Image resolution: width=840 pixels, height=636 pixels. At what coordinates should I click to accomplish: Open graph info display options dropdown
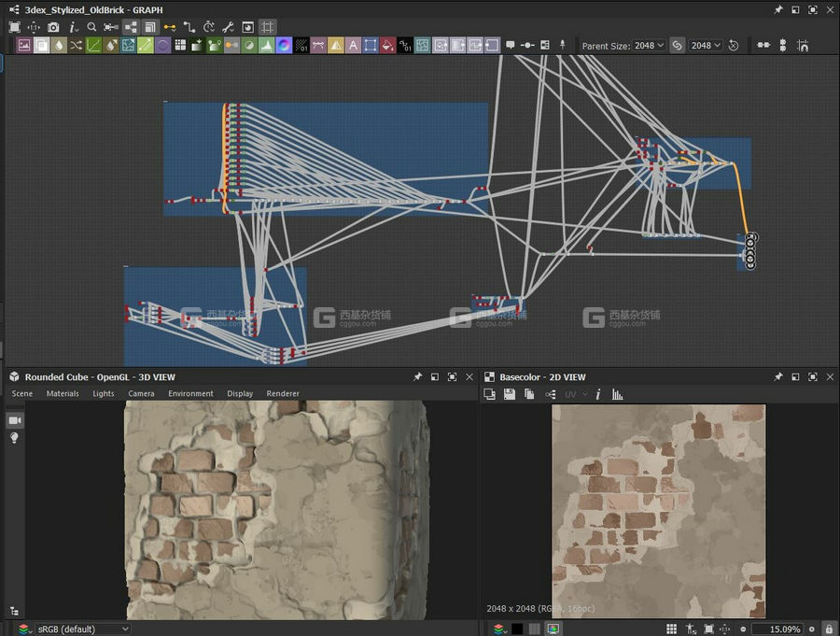click(74, 27)
